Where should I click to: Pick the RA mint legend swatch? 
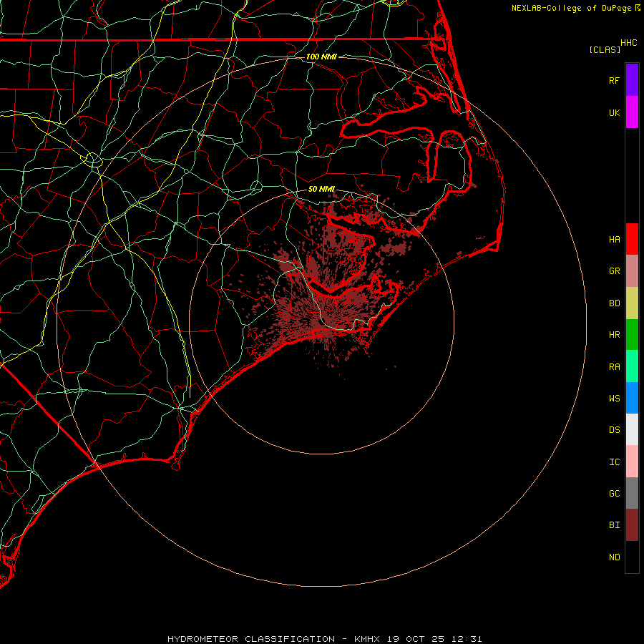[x=632, y=366]
